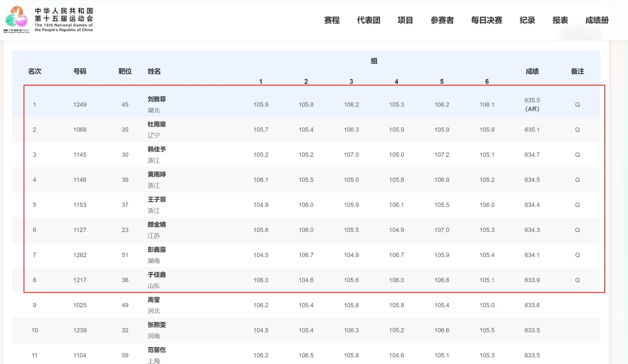
Task: Open the 成绩册 navigation item
Action: [x=597, y=20]
